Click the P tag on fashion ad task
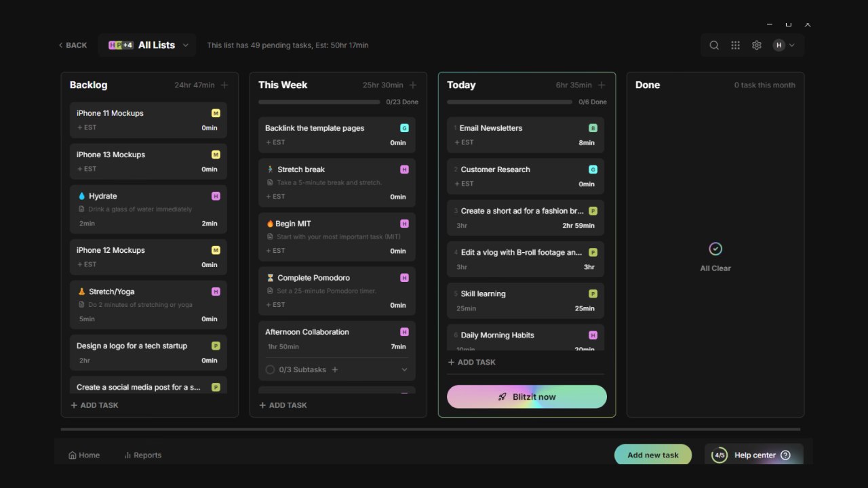The image size is (868, 488). pos(593,211)
